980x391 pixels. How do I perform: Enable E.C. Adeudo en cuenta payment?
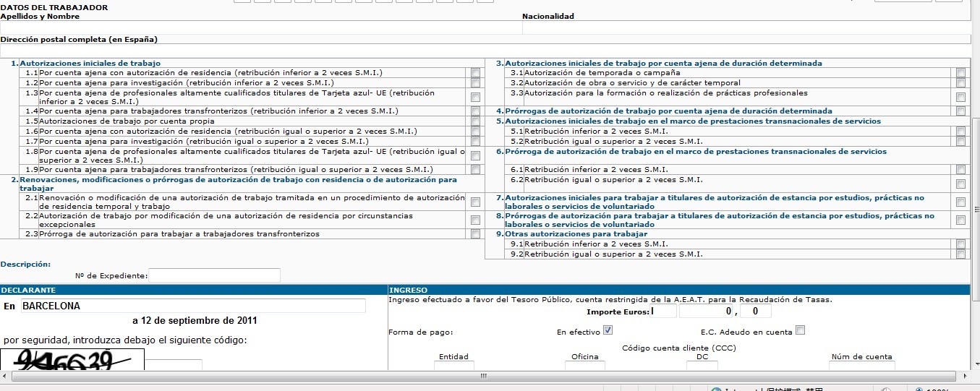pyautogui.click(x=800, y=330)
